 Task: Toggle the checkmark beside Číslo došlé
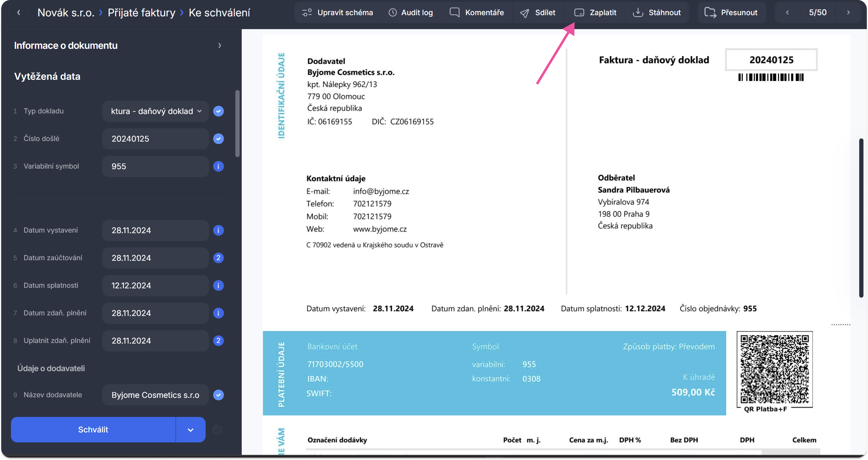click(x=218, y=139)
